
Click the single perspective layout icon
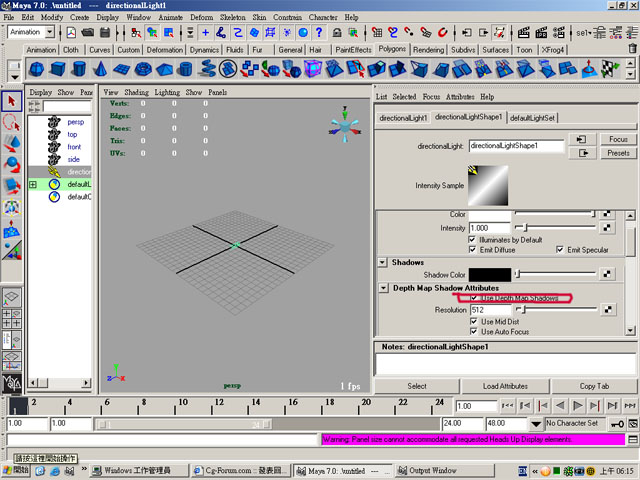(x=11, y=297)
